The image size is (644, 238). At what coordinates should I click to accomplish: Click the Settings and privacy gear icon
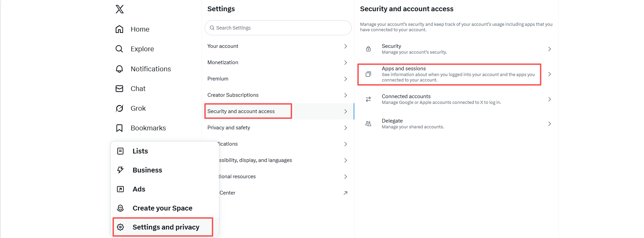pyautogui.click(x=120, y=227)
